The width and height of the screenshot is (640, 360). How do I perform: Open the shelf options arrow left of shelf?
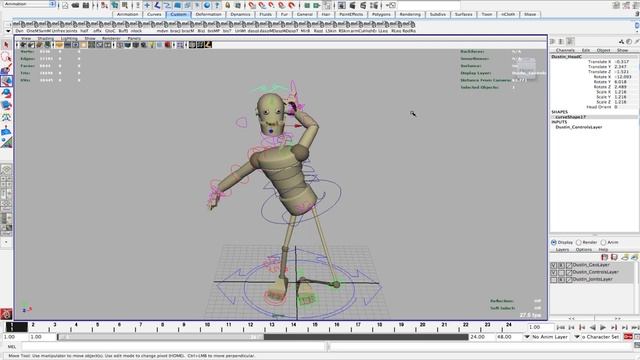[x=8, y=31]
